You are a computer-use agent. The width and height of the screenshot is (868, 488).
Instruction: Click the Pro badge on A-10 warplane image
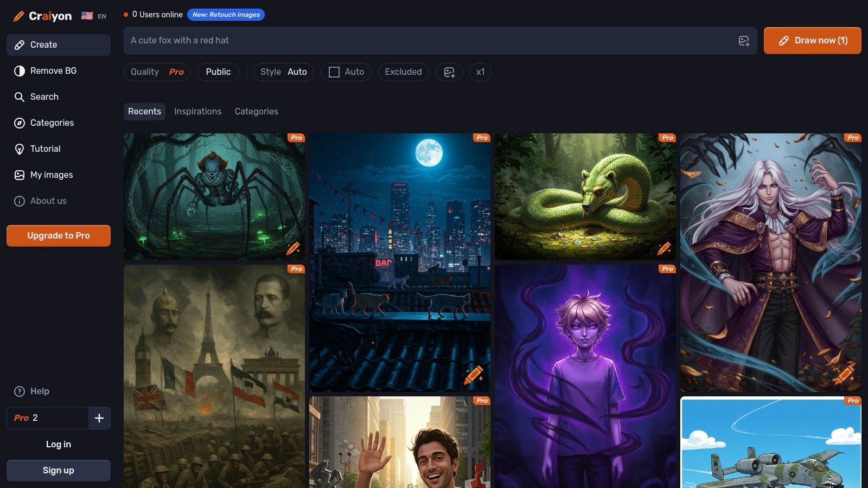853,401
